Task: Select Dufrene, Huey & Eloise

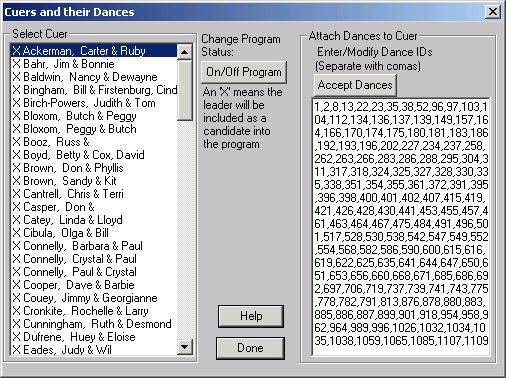Action: (94, 337)
